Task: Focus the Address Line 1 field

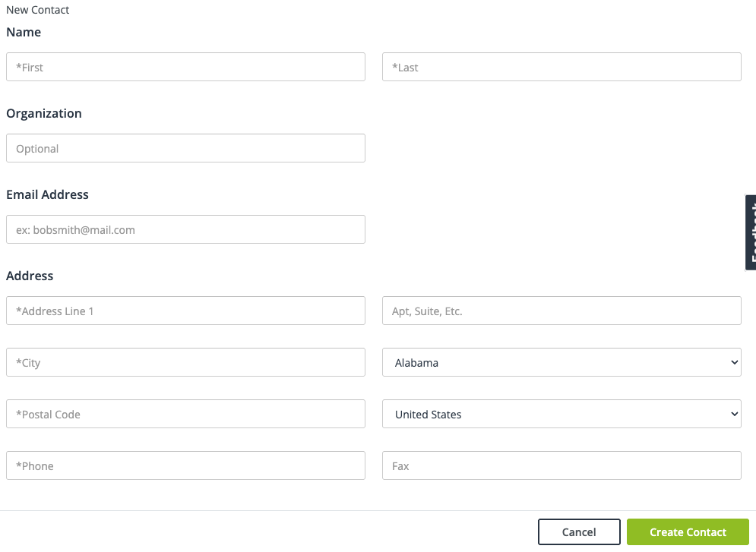Action: tap(185, 311)
